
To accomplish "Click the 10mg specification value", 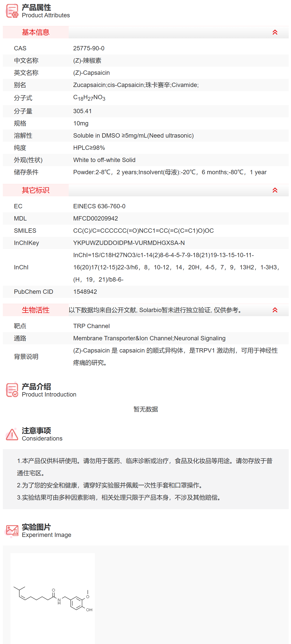I will pyautogui.click(x=81, y=123).
